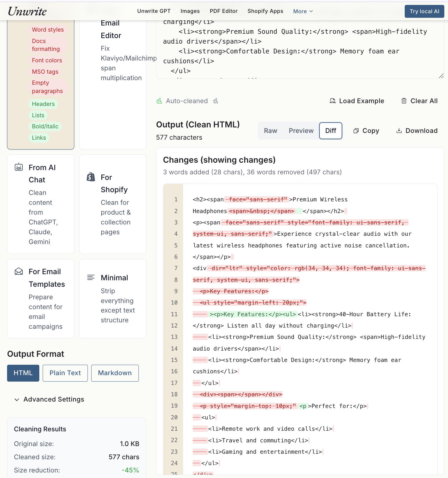The width and height of the screenshot is (448, 478).
Task: Choose Plain Text output format
Action: tap(65, 373)
